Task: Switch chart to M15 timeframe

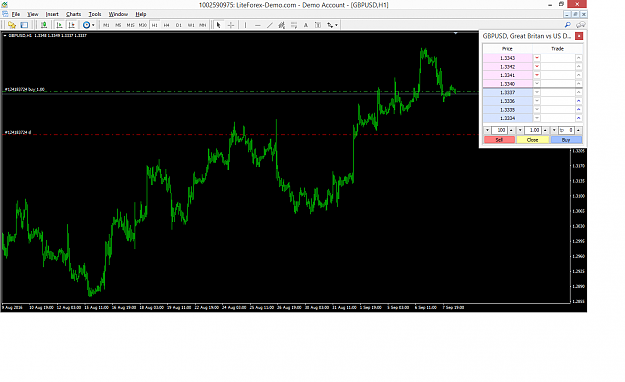Action: coord(130,25)
